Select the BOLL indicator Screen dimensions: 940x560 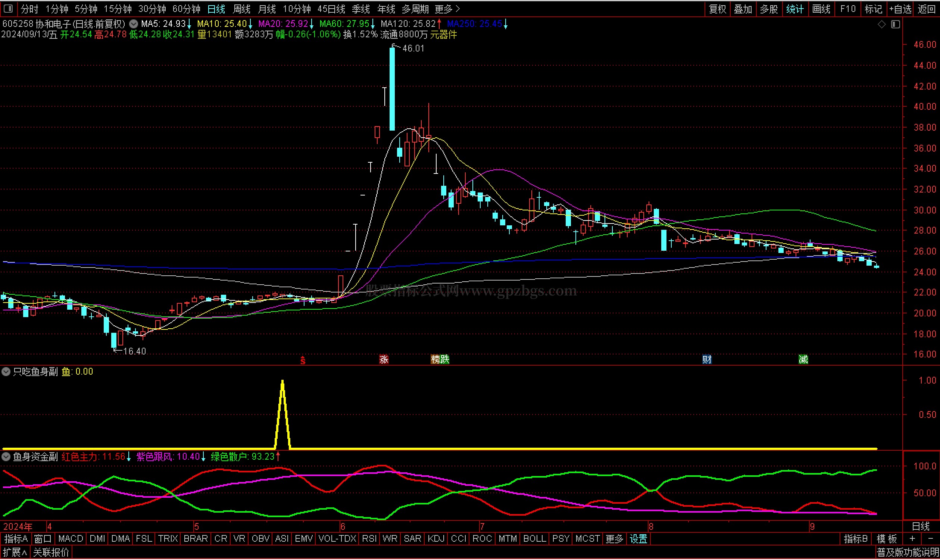tap(534, 539)
